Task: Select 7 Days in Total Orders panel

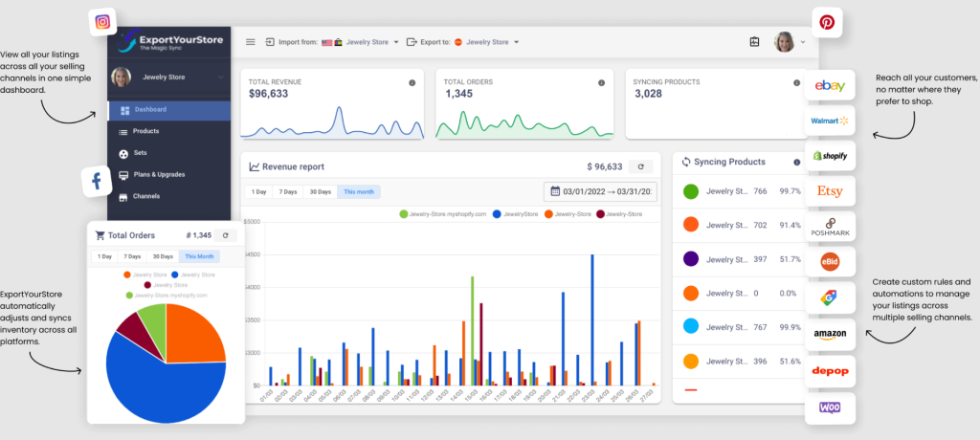Action: 132,256
